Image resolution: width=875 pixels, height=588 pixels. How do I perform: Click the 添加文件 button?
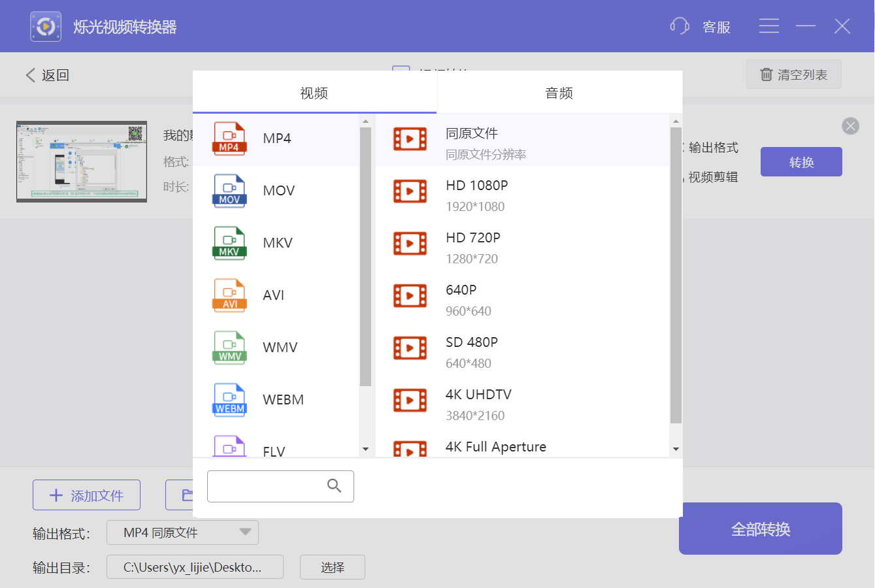(86, 495)
